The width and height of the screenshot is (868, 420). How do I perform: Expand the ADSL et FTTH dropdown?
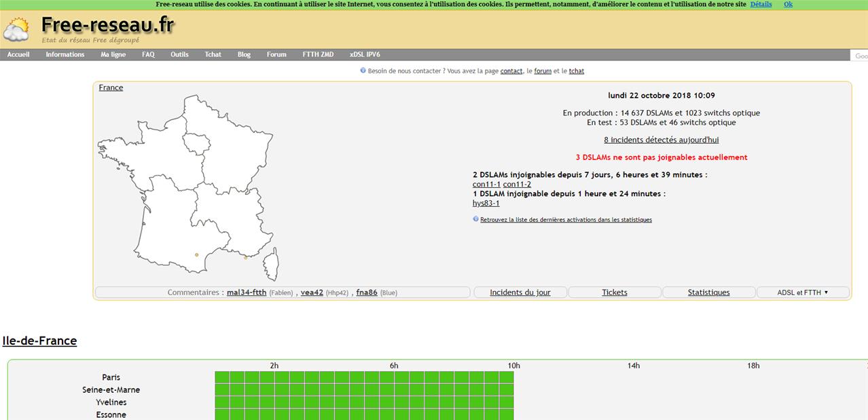click(x=803, y=292)
